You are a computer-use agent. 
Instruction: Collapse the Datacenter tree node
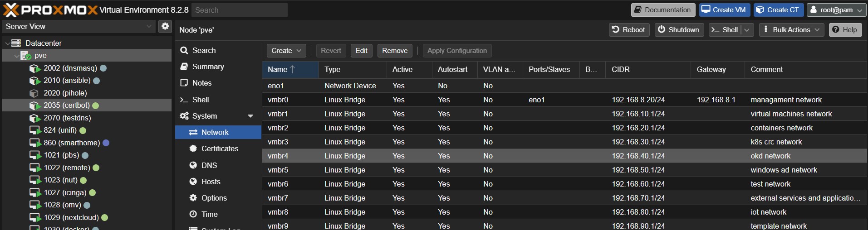[7, 43]
